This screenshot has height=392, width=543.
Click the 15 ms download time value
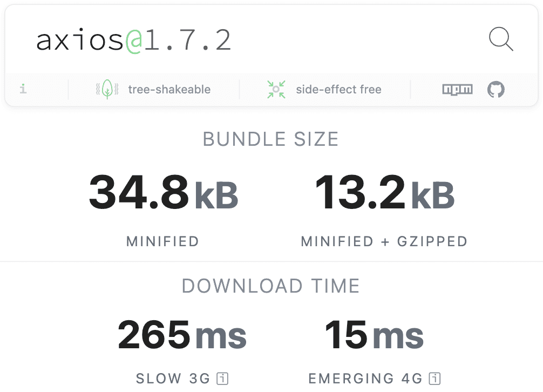(374, 335)
